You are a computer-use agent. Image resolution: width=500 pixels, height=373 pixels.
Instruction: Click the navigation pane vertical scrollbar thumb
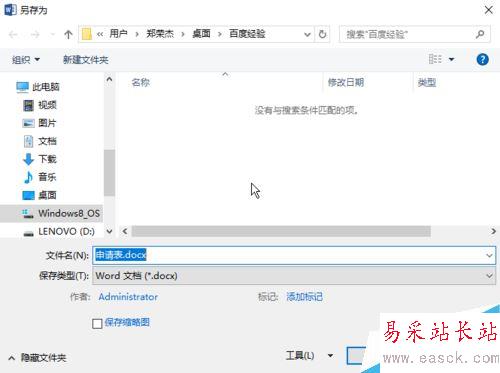coord(109,173)
